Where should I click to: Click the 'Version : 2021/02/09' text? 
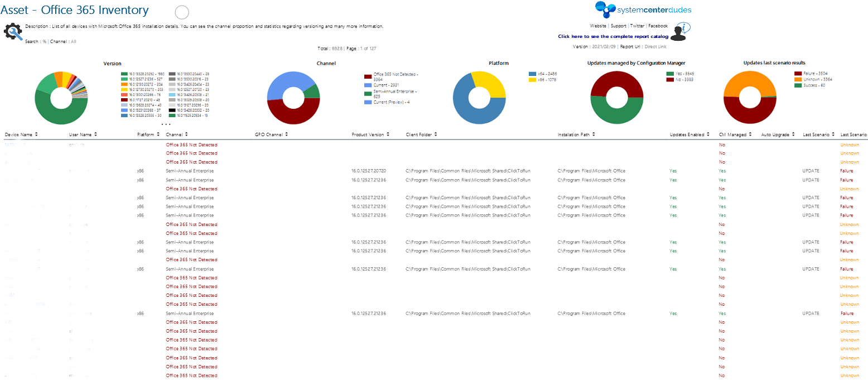point(595,47)
